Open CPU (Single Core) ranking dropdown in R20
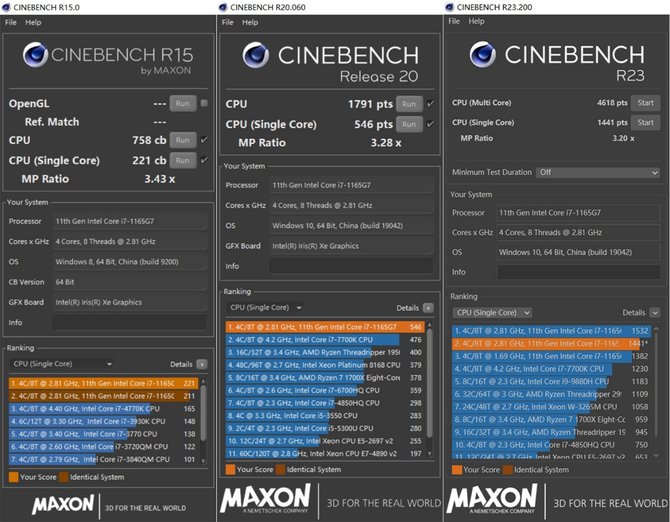 pyautogui.click(x=264, y=308)
